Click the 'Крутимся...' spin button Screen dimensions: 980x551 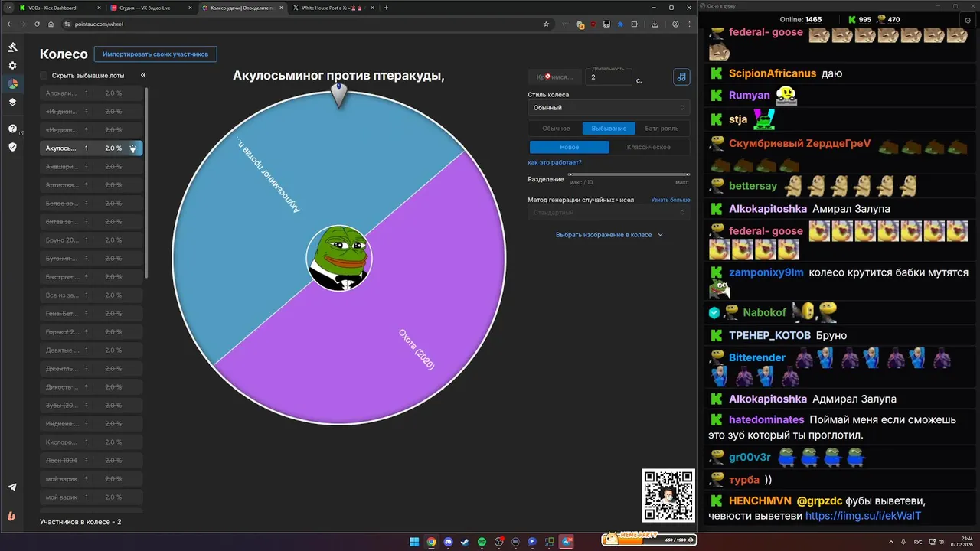tap(555, 77)
